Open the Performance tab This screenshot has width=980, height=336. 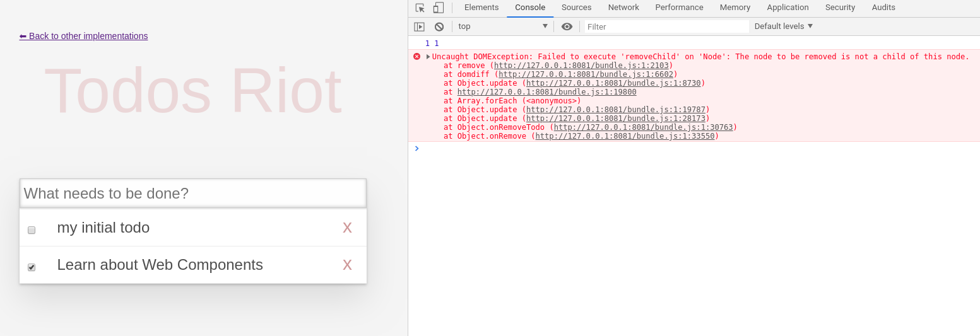coord(679,8)
